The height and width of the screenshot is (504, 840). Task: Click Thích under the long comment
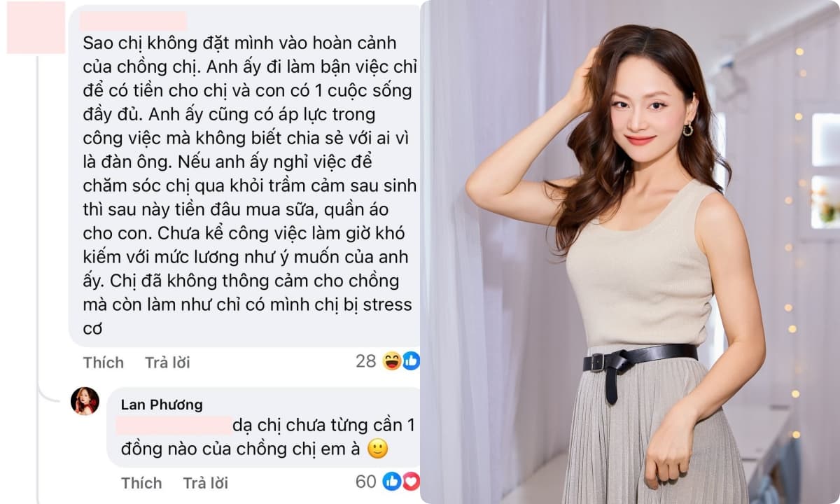[x=104, y=363]
